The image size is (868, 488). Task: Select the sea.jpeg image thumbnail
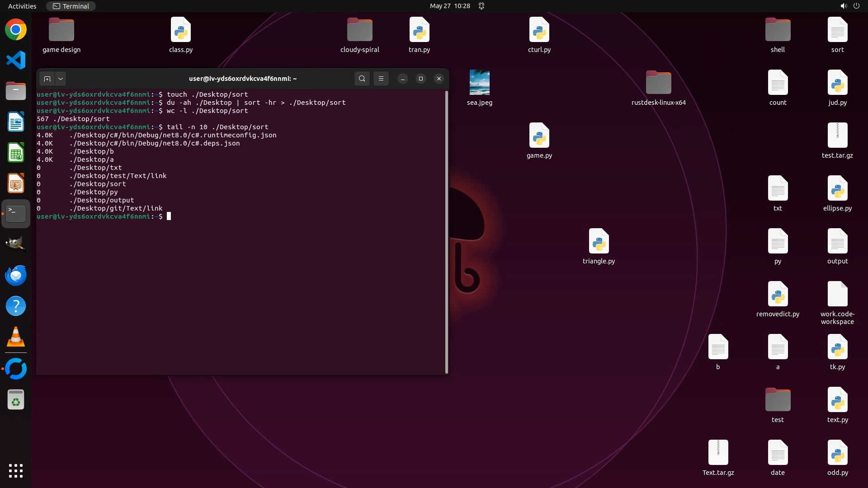coord(479,83)
